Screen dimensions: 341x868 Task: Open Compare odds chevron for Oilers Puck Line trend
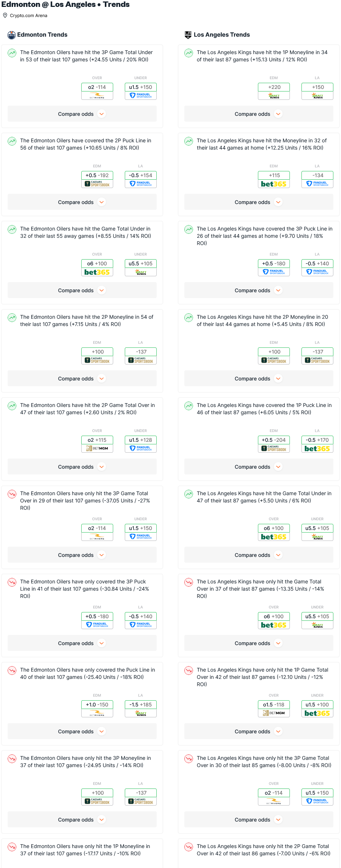(x=102, y=732)
